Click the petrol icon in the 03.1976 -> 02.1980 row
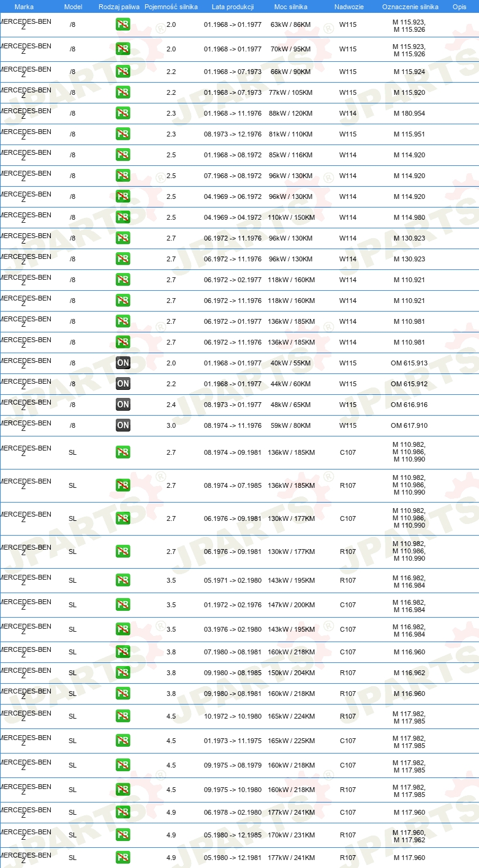The width and height of the screenshot is (479, 868). (x=123, y=630)
